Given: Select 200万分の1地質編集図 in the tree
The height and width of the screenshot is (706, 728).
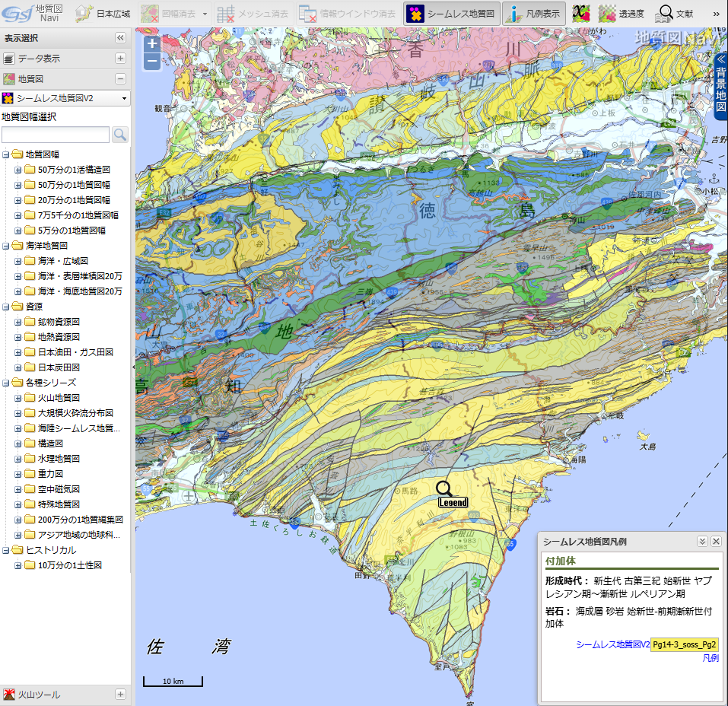Looking at the screenshot, I should click(x=81, y=520).
